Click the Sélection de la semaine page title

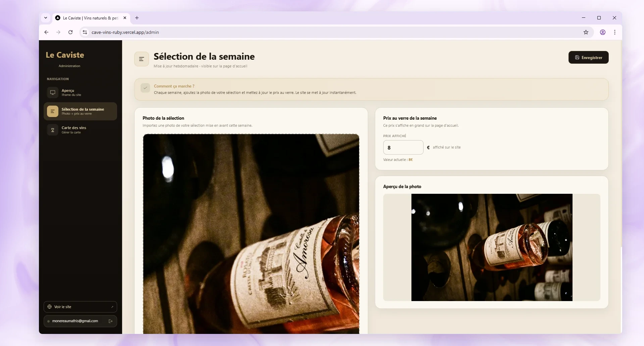[204, 56]
